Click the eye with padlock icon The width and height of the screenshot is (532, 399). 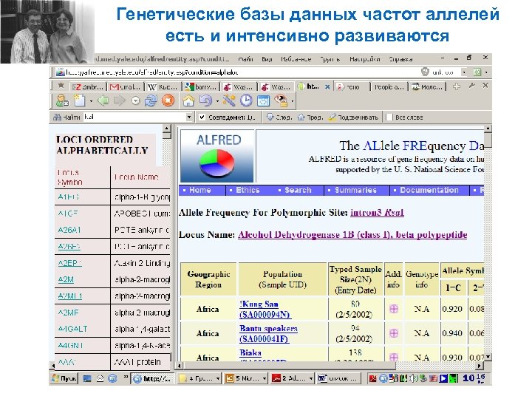coord(281,100)
